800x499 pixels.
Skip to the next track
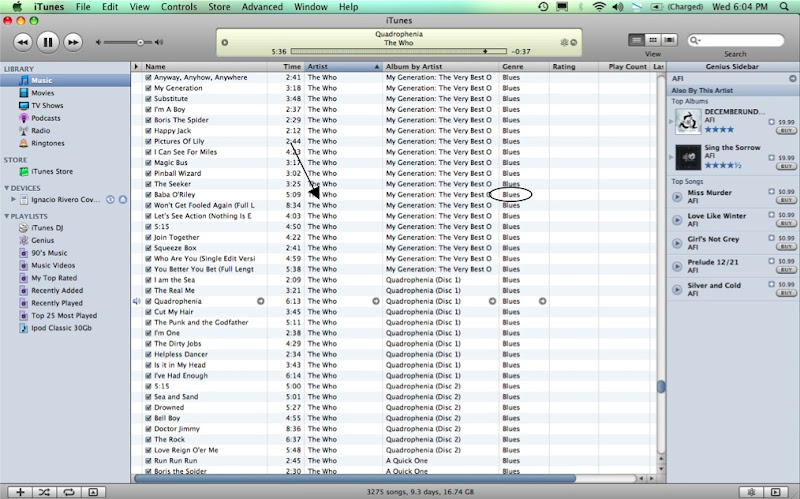[x=73, y=42]
